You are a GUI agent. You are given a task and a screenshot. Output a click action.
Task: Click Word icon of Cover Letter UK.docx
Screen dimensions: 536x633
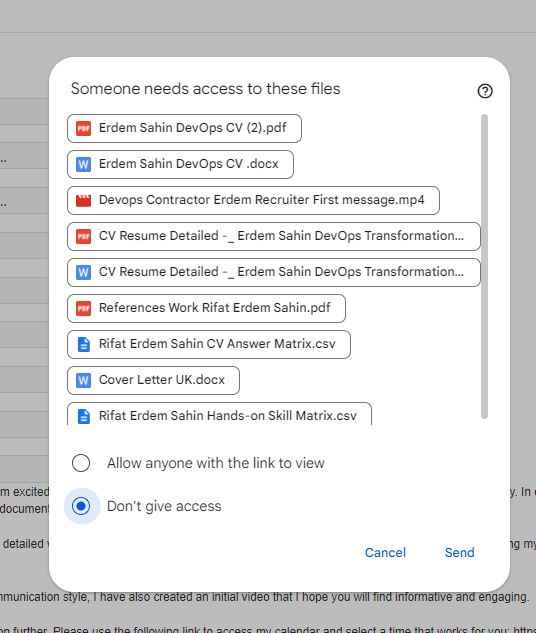click(x=84, y=380)
